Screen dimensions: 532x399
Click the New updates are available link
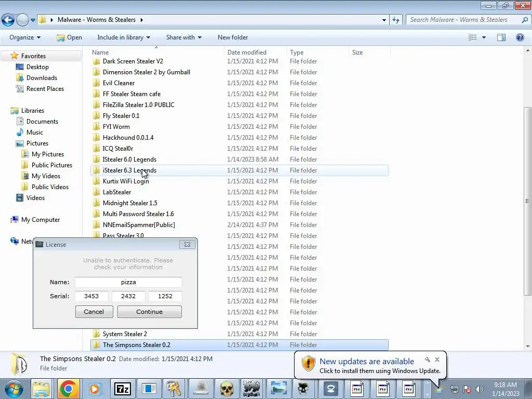click(x=366, y=362)
